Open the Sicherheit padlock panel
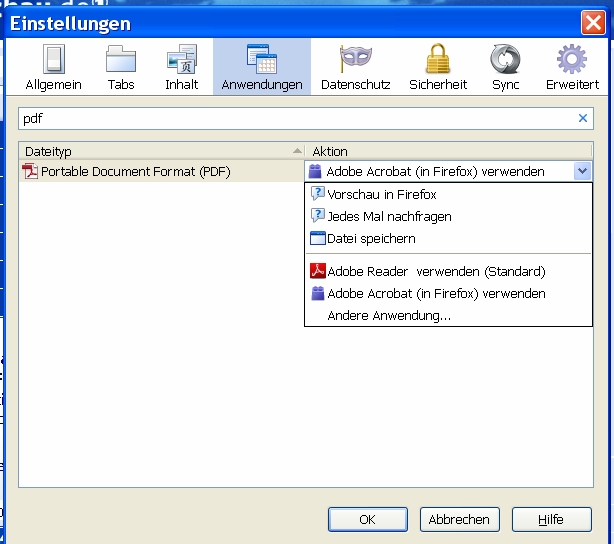The width and height of the screenshot is (614, 544). click(438, 67)
